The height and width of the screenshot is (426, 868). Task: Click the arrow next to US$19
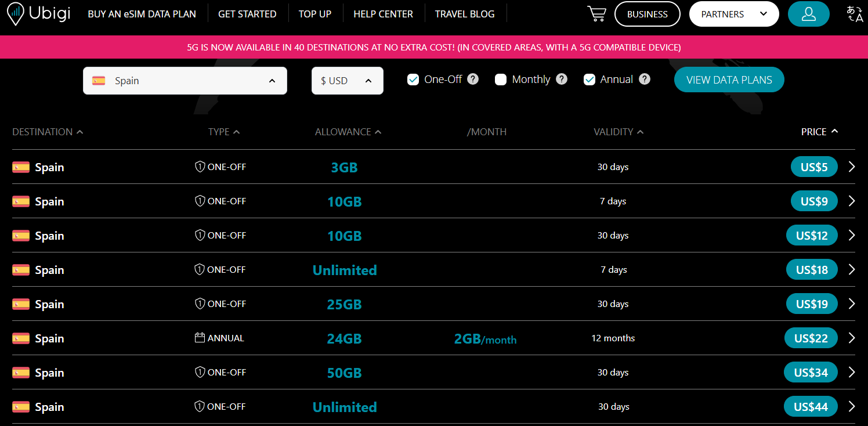coord(851,304)
